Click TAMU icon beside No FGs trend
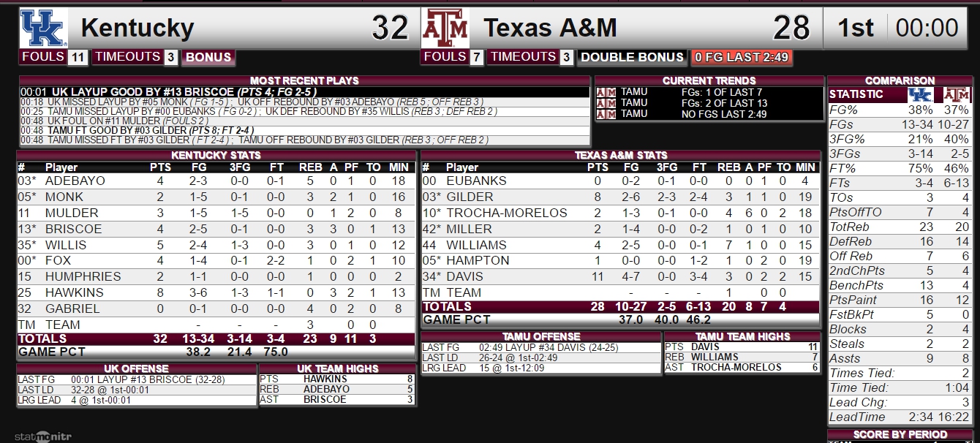The height and width of the screenshot is (443, 980). tap(606, 114)
